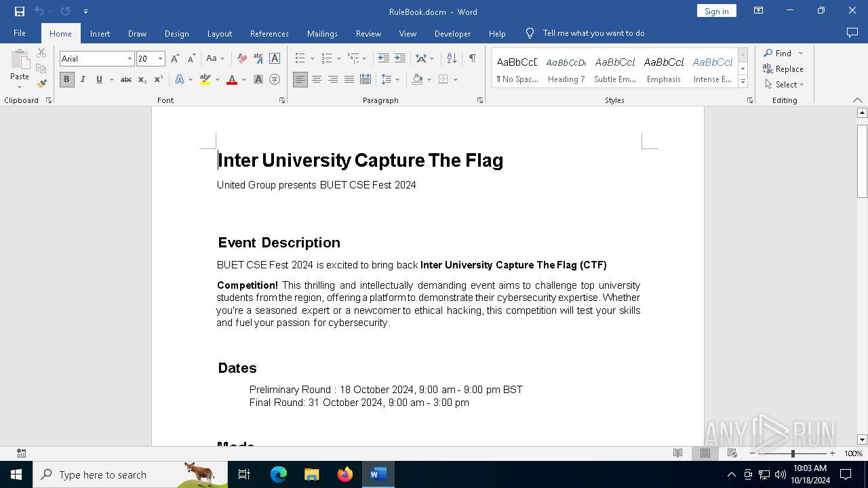Click the zoom slider in status bar
This screenshot has width=868, height=488.
pos(792,453)
